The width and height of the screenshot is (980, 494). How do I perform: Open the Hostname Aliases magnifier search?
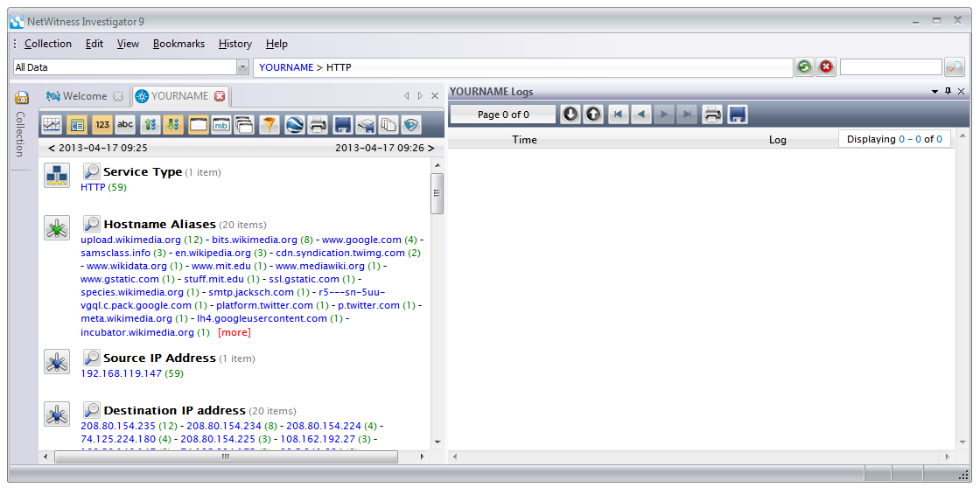click(x=92, y=224)
